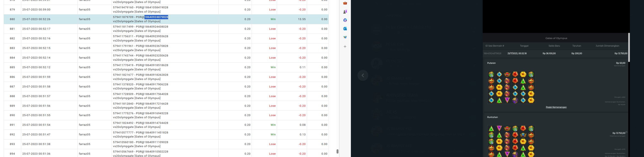Click the Saldo Baru column header
644x157 pixels.
[554, 46]
